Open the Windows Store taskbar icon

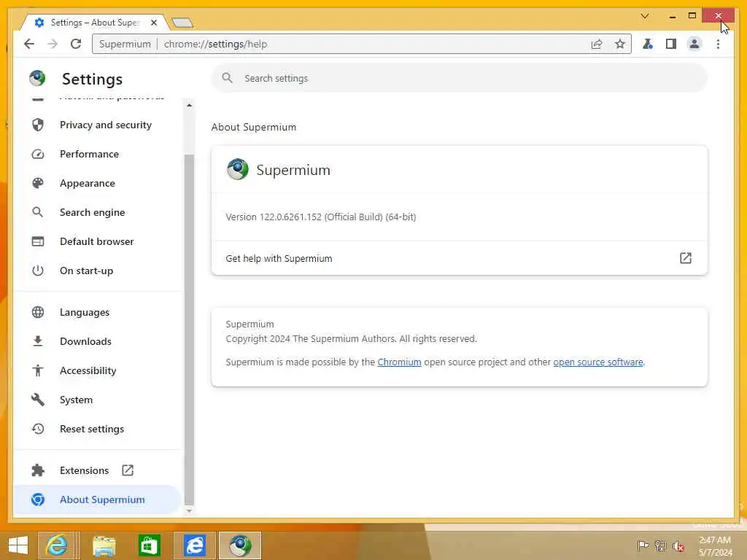[x=149, y=545]
